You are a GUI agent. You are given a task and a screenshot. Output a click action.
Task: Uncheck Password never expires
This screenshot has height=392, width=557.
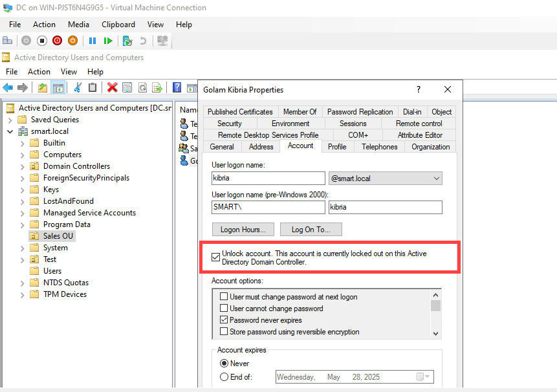pyautogui.click(x=224, y=320)
